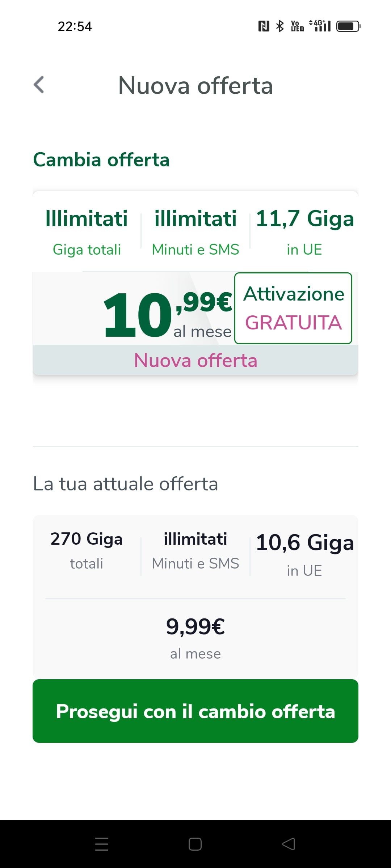The image size is (391, 868).
Task: Tap the Cambia offerta heading
Action: point(101,159)
